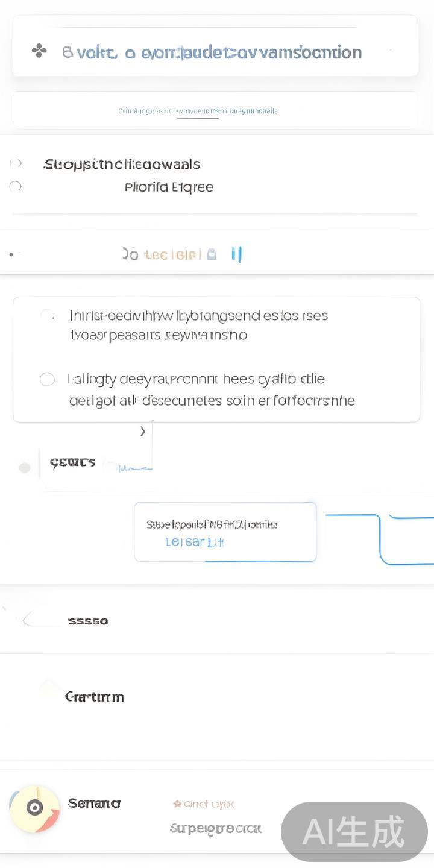Click the blue pause bars icon
Viewport: 434px width, 868px height.
coord(236,254)
